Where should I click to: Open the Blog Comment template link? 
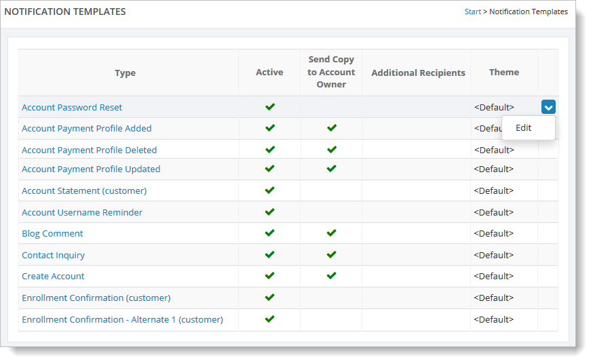click(x=52, y=234)
